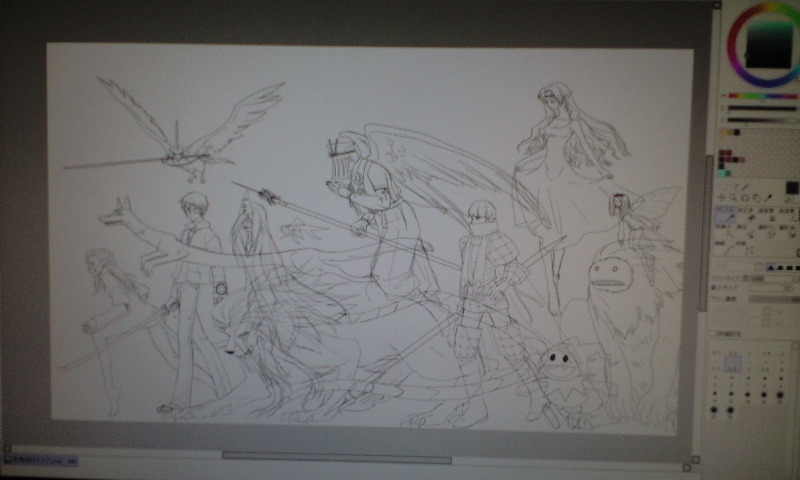Choose the highlighted brush edge shape button

tap(769, 267)
